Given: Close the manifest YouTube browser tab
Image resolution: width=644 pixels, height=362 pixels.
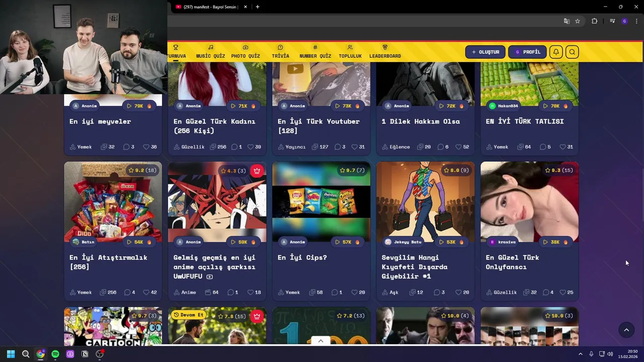Looking at the screenshot, I should point(246,7).
